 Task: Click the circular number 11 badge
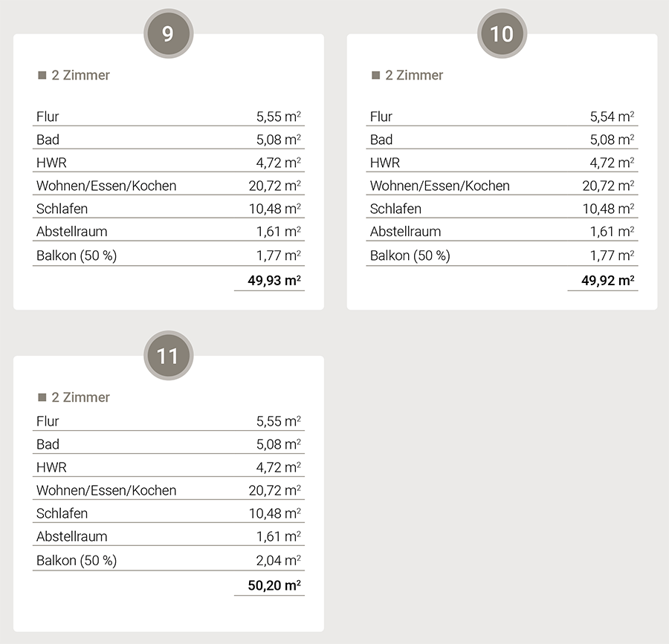pyautogui.click(x=168, y=356)
